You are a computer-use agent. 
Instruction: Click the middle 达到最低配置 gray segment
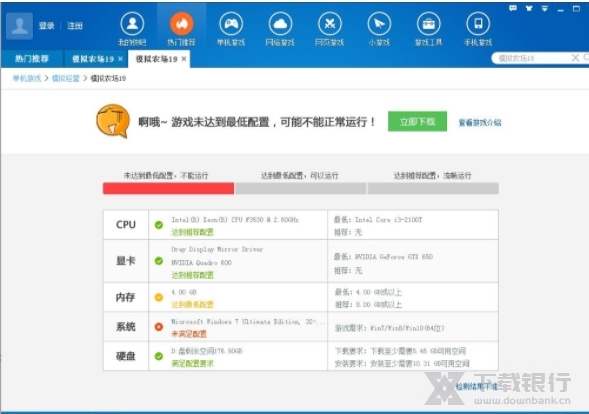click(301, 188)
